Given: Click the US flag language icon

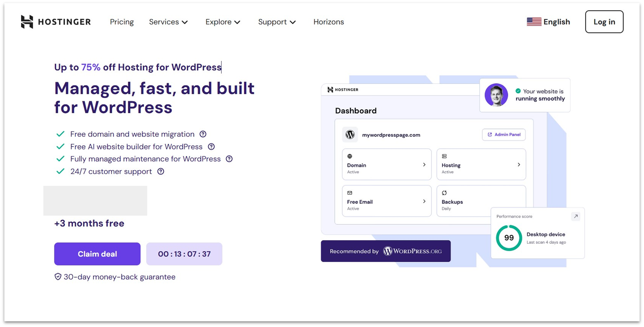Looking at the screenshot, I should [534, 22].
